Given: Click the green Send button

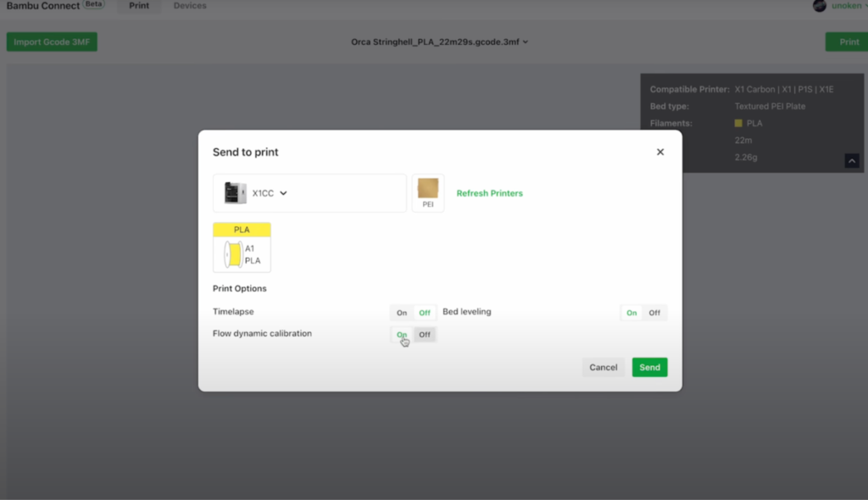Looking at the screenshot, I should tap(649, 367).
